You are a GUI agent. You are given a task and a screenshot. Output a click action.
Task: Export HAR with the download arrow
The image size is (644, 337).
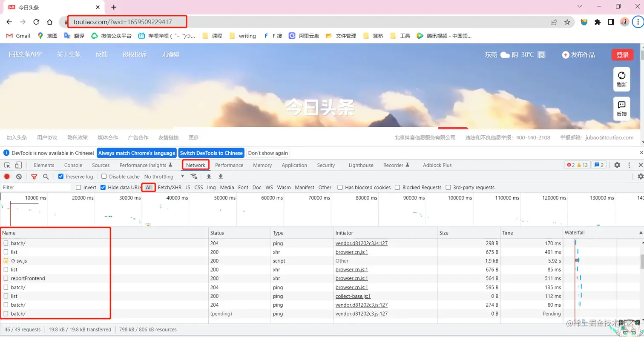coord(221,177)
